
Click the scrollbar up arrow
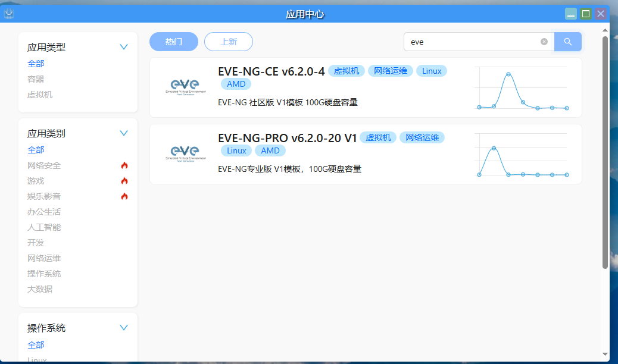click(x=605, y=30)
